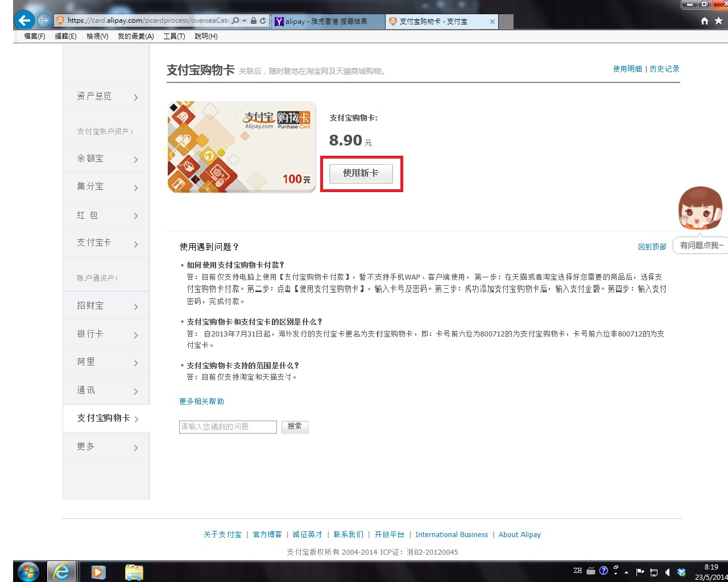Click the 使用新卡 button
The width and height of the screenshot is (728, 582).
pos(361,173)
